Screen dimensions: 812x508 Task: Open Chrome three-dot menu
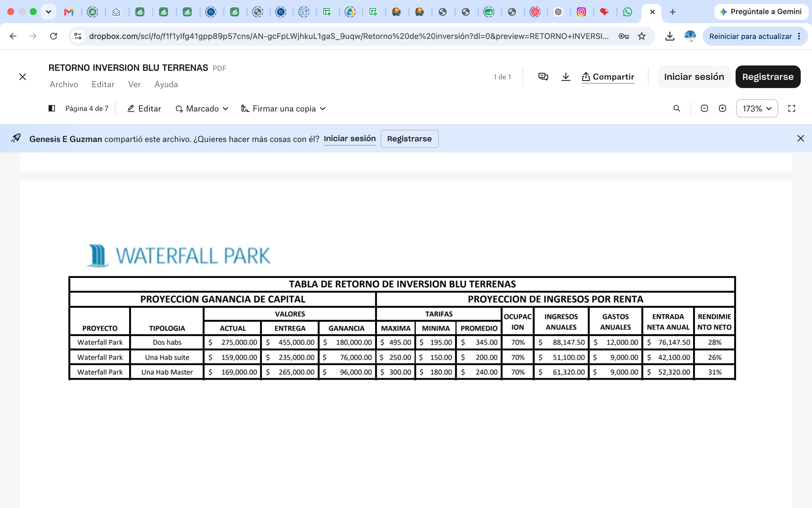pyautogui.click(x=799, y=36)
